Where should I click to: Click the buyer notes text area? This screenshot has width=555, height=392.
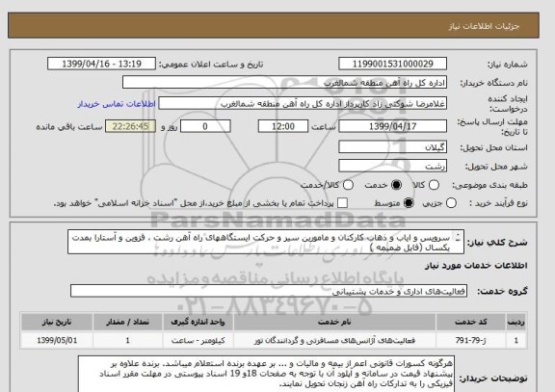pos(266,374)
